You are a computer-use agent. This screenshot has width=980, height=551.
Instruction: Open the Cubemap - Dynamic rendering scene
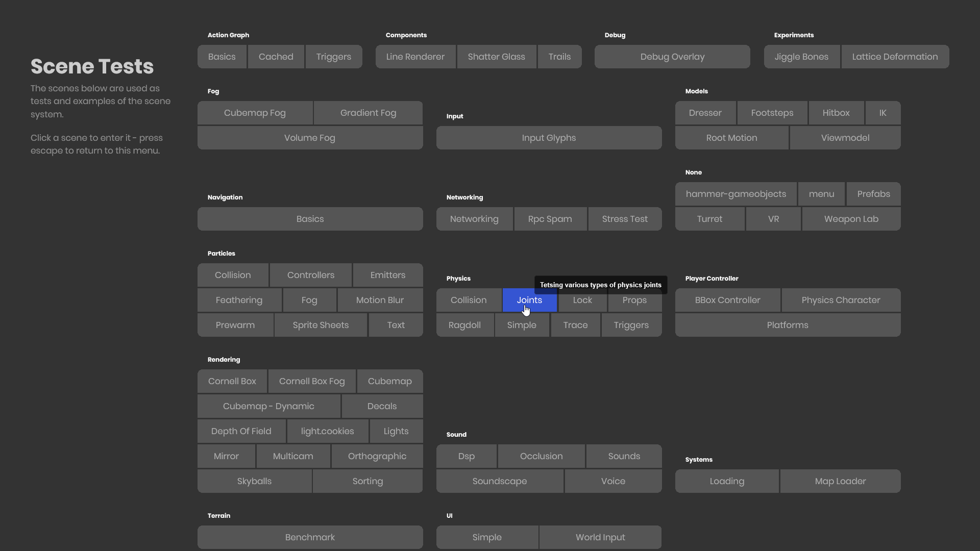click(268, 406)
